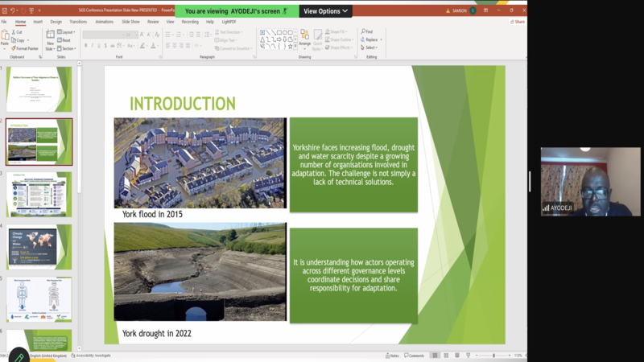Open the Font name combo box

pyautogui.click(x=104, y=35)
